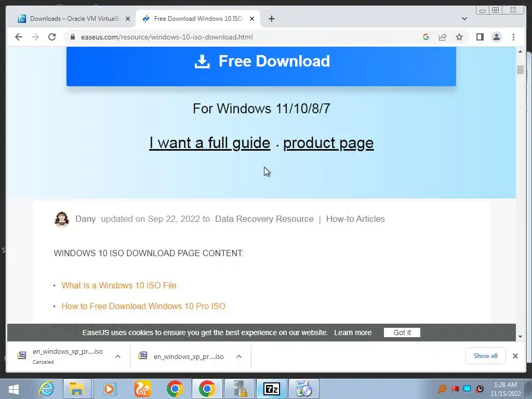Viewport: 532px width, 399px height.
Task: Open the Windows Start button
Action: click(x=14, y=389)
